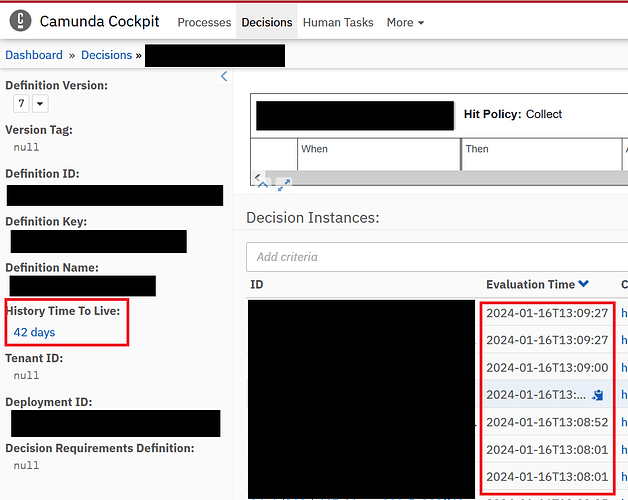Select evaluation time 2024-01-16T13:08:52
Viewport: 628px width, 500px height.
tap(547, 422)
